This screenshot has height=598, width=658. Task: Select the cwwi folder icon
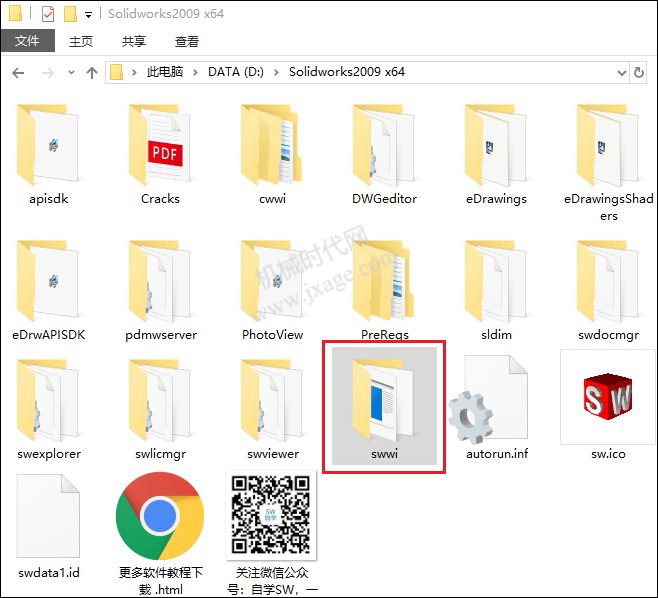272,144
